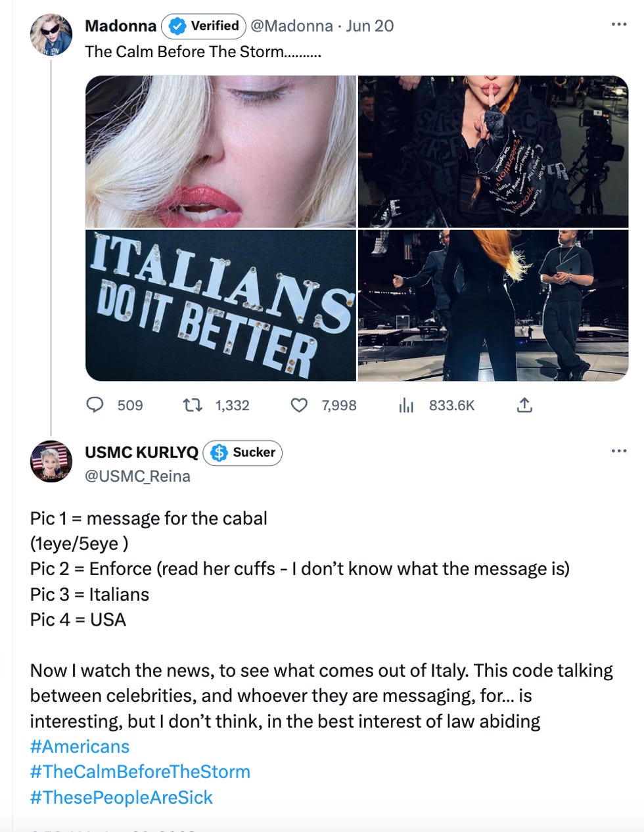Screen dimensions: 644x832
Task: Click the Jun 20 timestamp link
Action: click(x=370, y=26)
